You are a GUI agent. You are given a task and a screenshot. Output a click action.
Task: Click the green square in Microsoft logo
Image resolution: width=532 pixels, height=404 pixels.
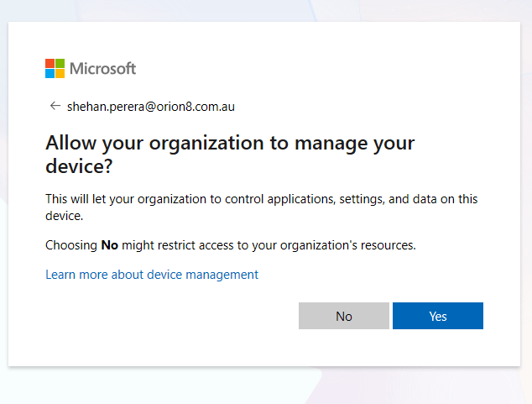coord(60,63)
